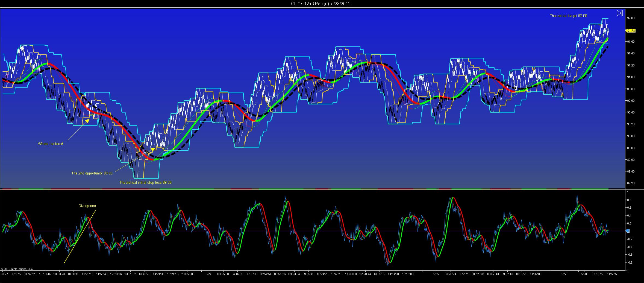Click the 90.40 price axis label

pos(631,113)
